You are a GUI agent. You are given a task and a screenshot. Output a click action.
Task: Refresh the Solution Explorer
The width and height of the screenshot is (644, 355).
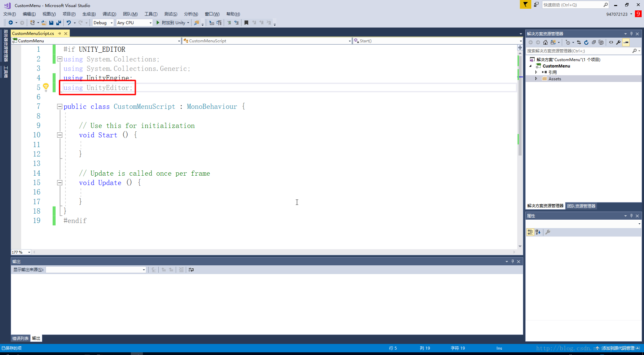(586, 42)
